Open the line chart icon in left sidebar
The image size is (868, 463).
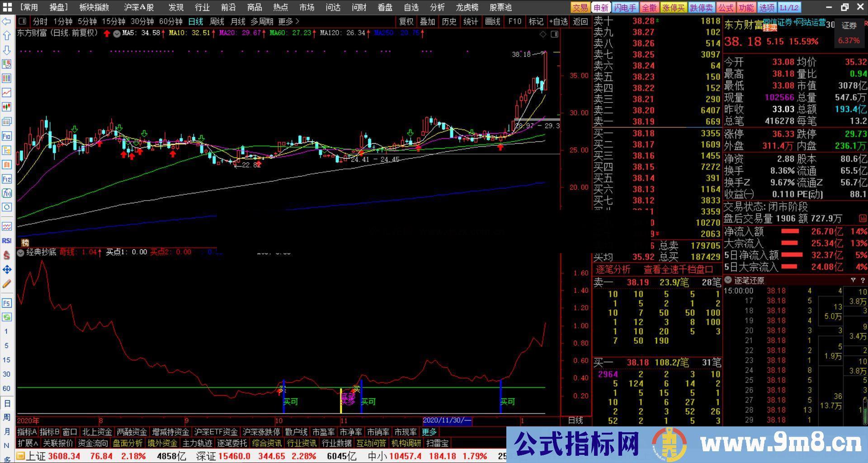point(6,93)
